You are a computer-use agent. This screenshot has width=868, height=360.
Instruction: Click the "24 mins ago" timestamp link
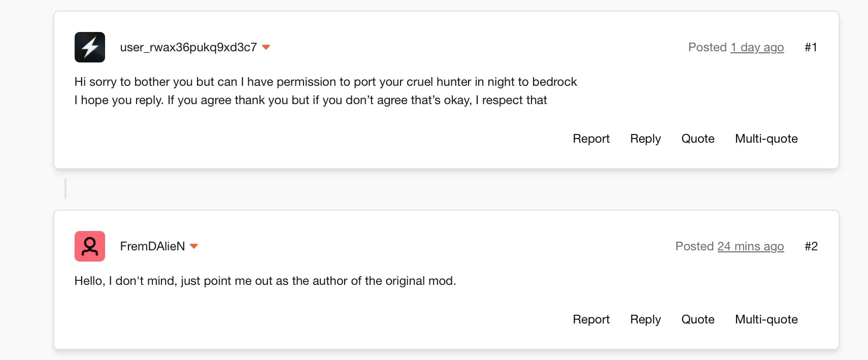751,246
